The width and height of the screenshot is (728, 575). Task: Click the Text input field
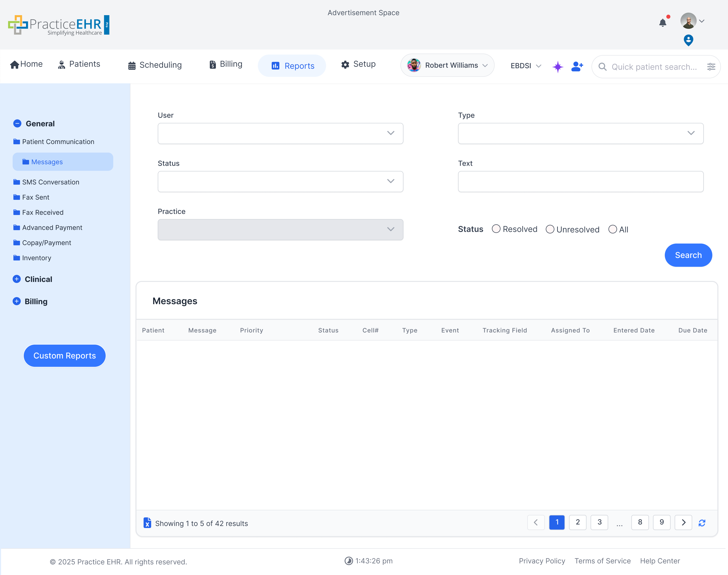(580, 181)
